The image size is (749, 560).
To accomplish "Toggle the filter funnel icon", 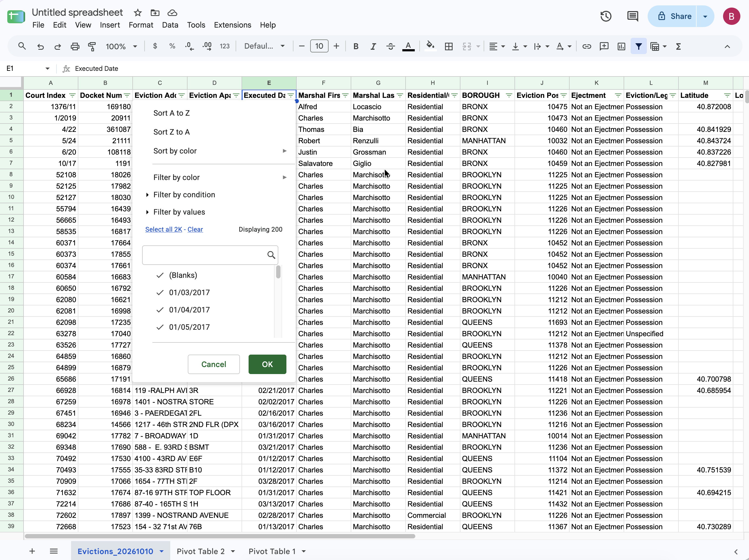I will (x=638, y=46).
